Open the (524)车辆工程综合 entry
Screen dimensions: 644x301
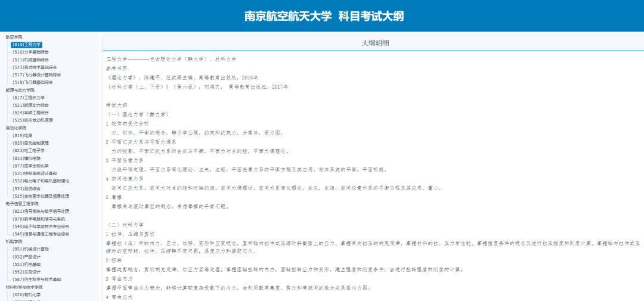pyautogui.click(x=30, y=113)
